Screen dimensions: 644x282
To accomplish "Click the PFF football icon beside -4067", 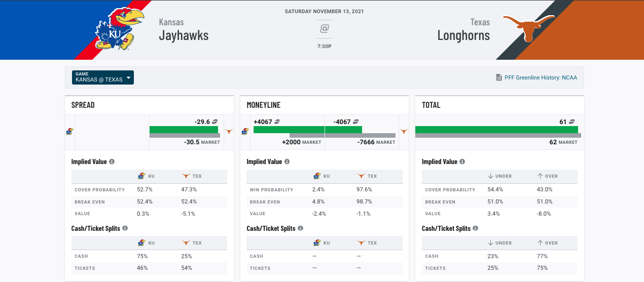I will tap(356, 122).
